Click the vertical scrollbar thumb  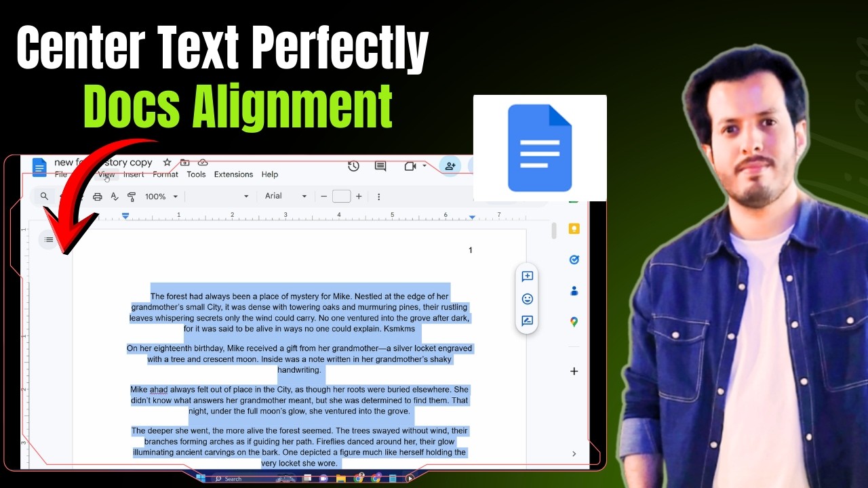point(554,230)
